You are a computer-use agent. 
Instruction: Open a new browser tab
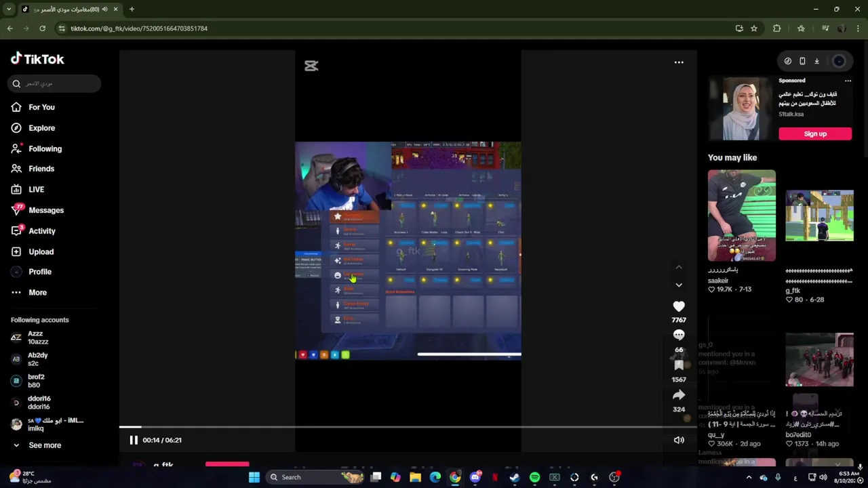[x=132, y=9]
